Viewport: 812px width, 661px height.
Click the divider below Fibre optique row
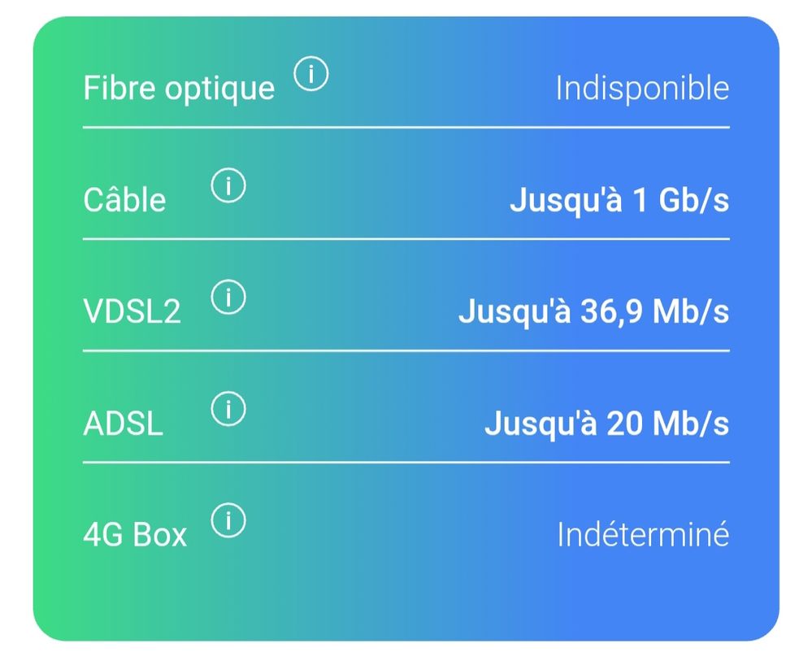pos(406,128)
